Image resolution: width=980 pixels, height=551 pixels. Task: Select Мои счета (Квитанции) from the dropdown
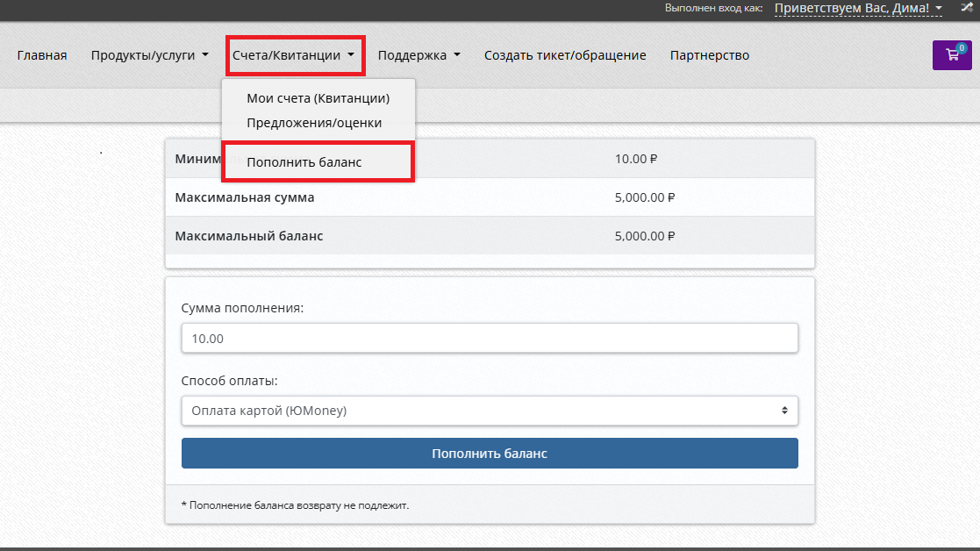[x=318, y=98]
